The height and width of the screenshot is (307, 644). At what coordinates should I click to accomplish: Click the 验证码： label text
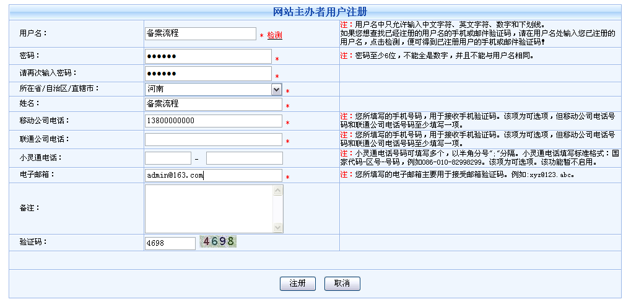[x=33, y=242]
